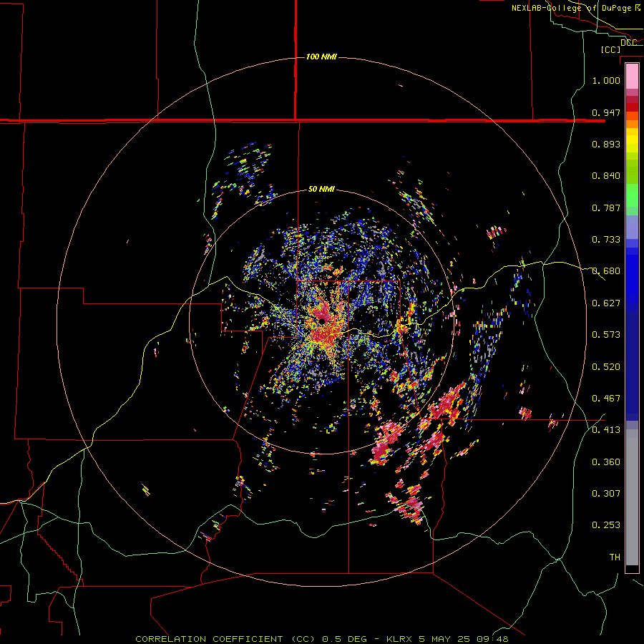
Task: Click the 50 NMI range ring label
Action: click(x=321, y=189)
